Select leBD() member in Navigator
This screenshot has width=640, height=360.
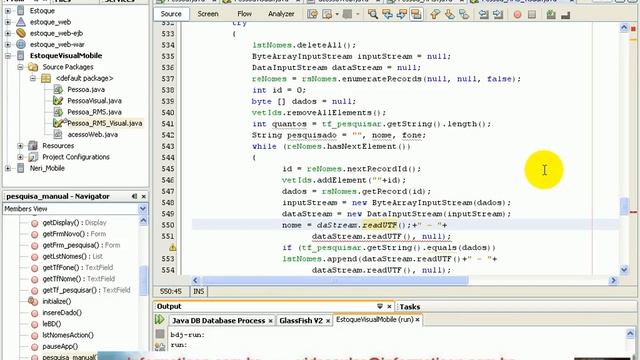[x=51, y=324]
